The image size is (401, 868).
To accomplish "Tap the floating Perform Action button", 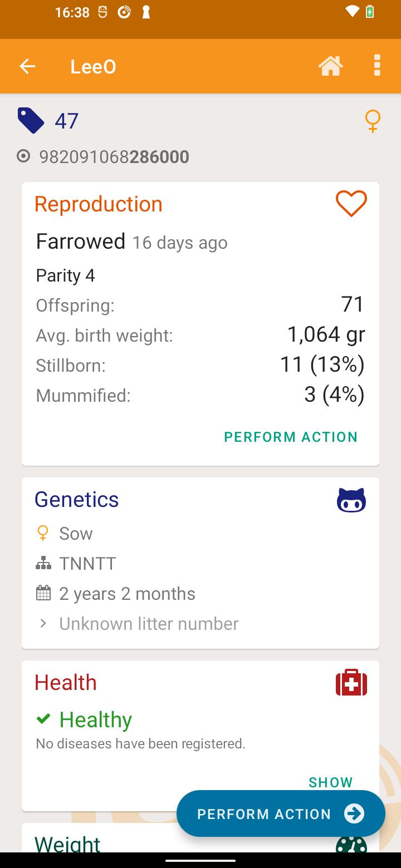I will click(281, 813).
